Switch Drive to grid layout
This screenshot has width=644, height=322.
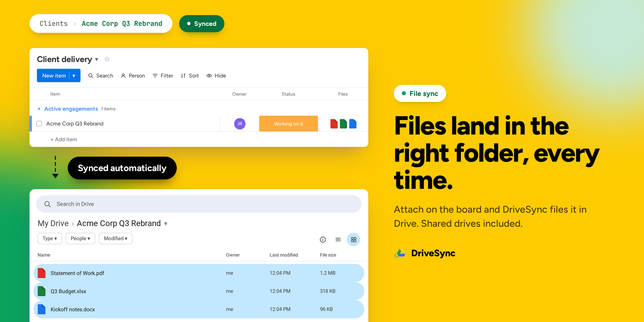(x=354, y=239)
